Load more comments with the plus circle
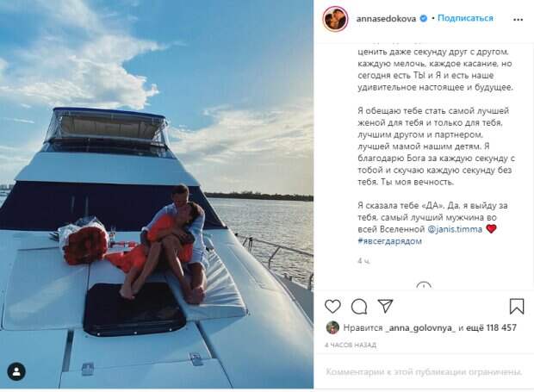This screenshot has height=392, width=534. pyautogui.click(x=424, y=287)
